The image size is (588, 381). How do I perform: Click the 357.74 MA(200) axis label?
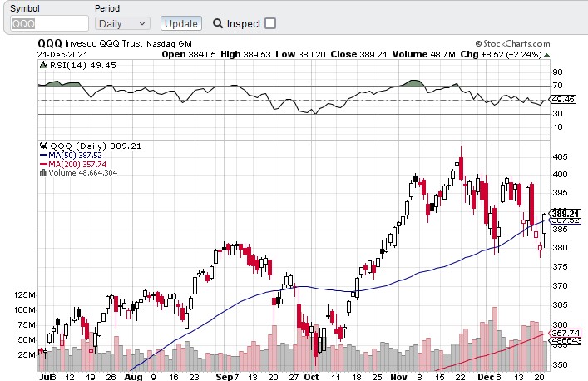566,333
